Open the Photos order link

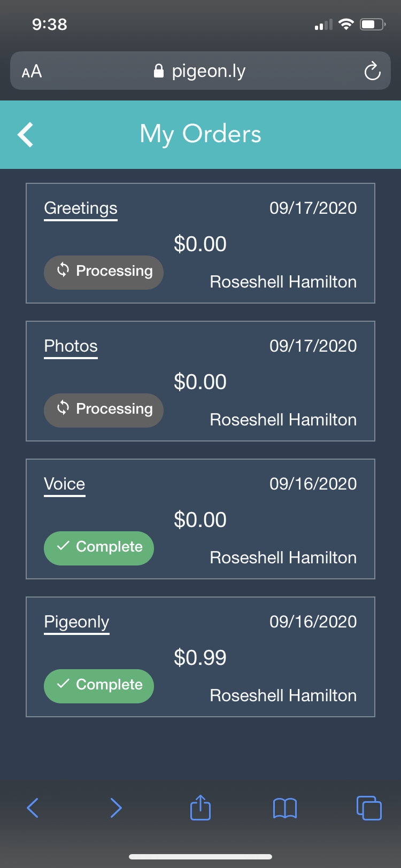tap(71, 346)
